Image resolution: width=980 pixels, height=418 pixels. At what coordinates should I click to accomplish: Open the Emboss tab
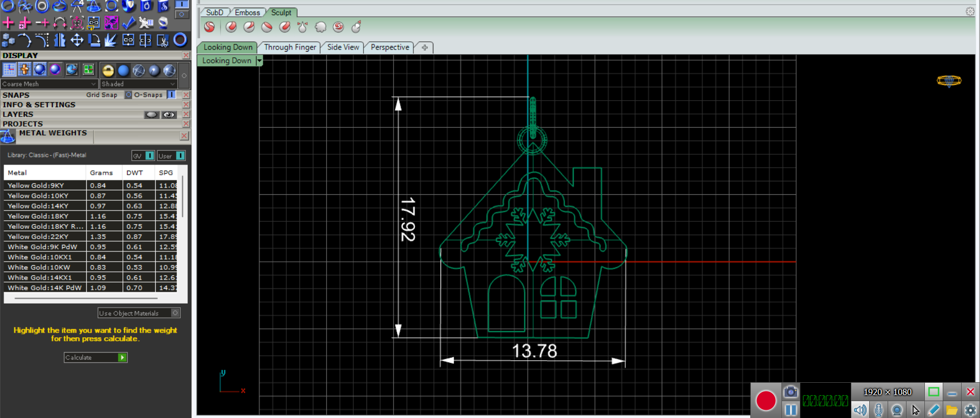247,12
